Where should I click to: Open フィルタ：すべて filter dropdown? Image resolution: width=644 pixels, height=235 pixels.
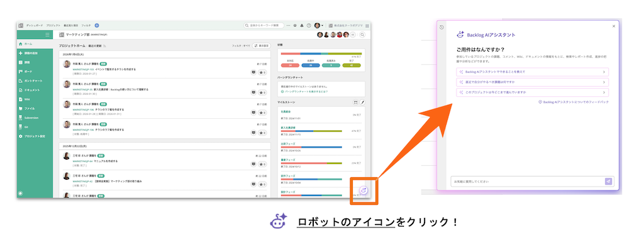[x=241, y=46]
